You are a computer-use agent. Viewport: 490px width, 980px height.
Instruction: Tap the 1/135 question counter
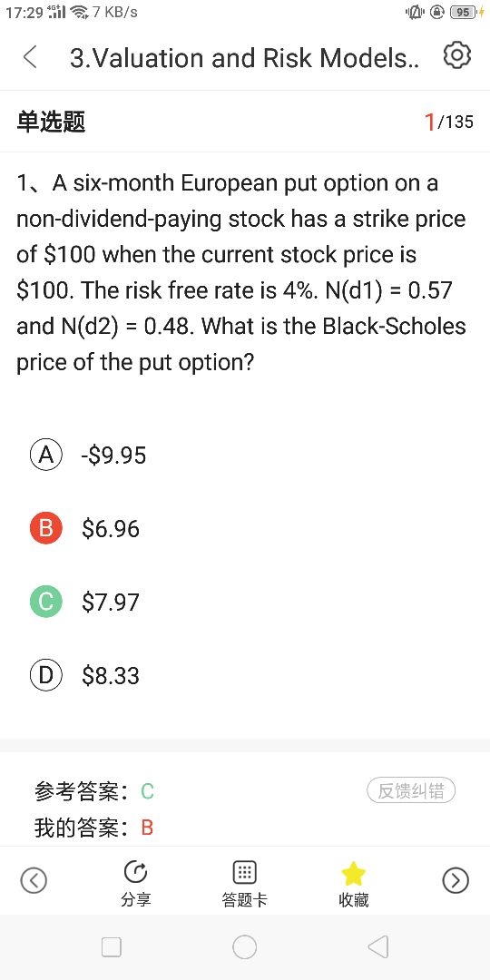(449, 122)
